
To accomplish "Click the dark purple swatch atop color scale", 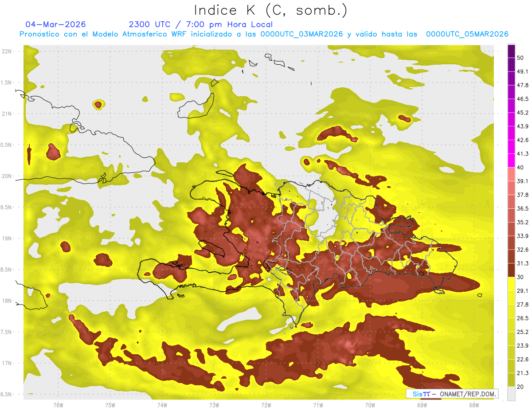I will click(512, 52).
